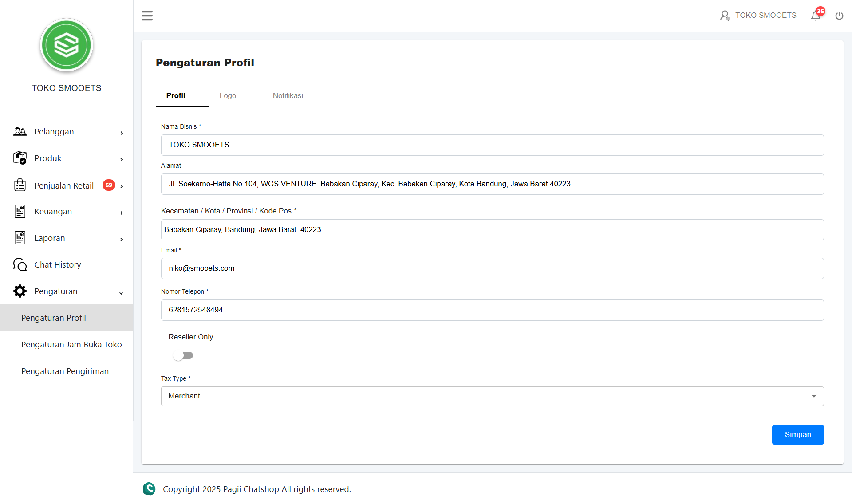Click the hamburger menu icon
The width and height of the screenshot is (852, 504).
147,16
